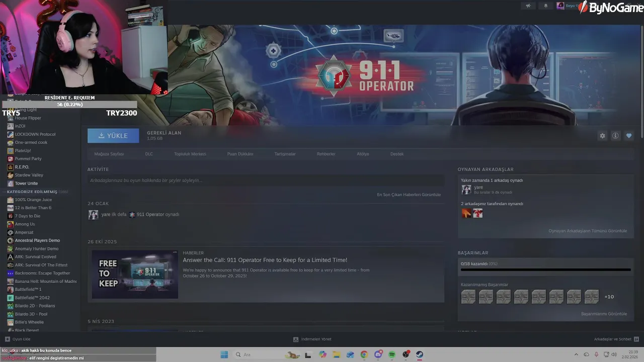Open Discord from the taskbar
This screenshot has width=644, height=362.
click(378, 354)
